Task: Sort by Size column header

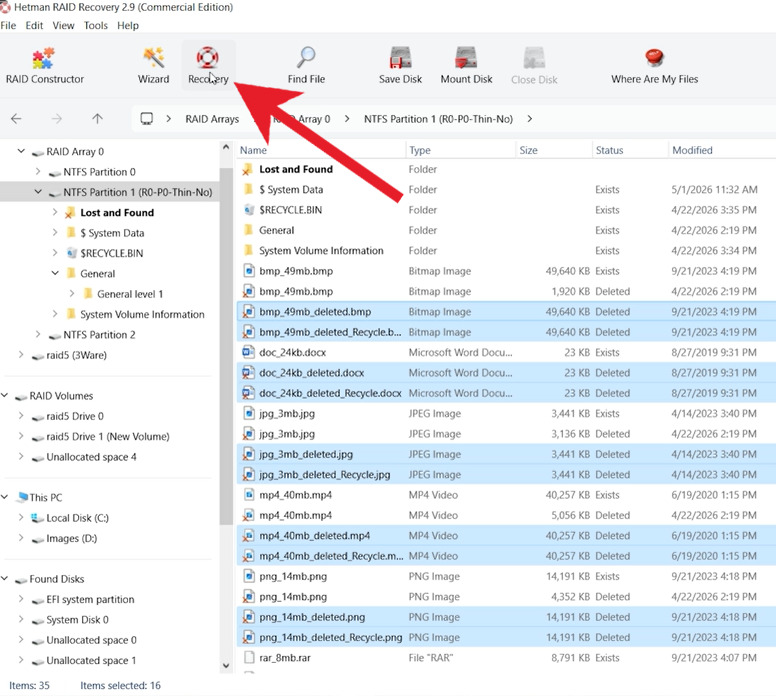Action: tap(554, 150)
